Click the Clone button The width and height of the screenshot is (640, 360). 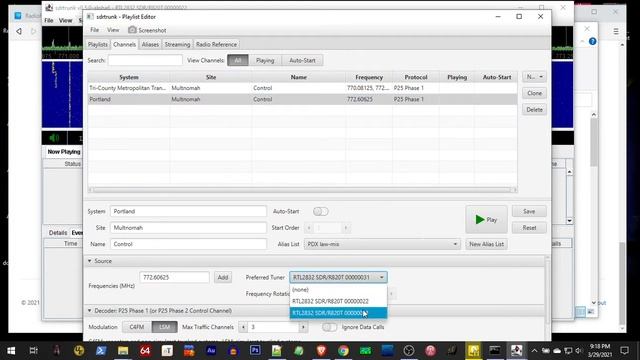[x=534, y=93]
